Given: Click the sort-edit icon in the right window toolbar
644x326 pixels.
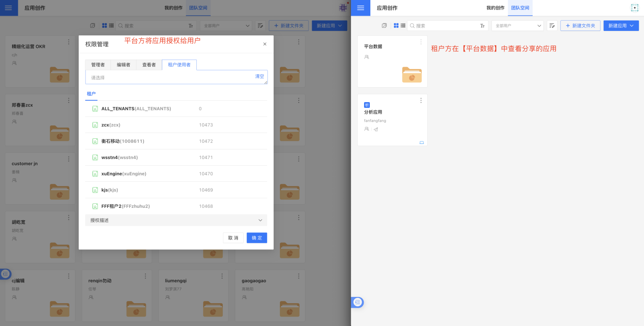Looking at the screenshot, I should coord(552,26).
